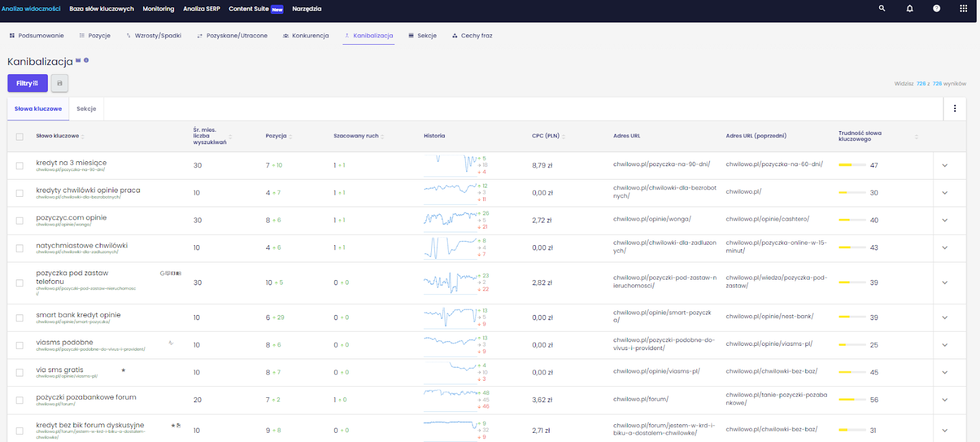980x442 pixels.
Task: Open keyword viasms podobne
Action: point(64,343)
